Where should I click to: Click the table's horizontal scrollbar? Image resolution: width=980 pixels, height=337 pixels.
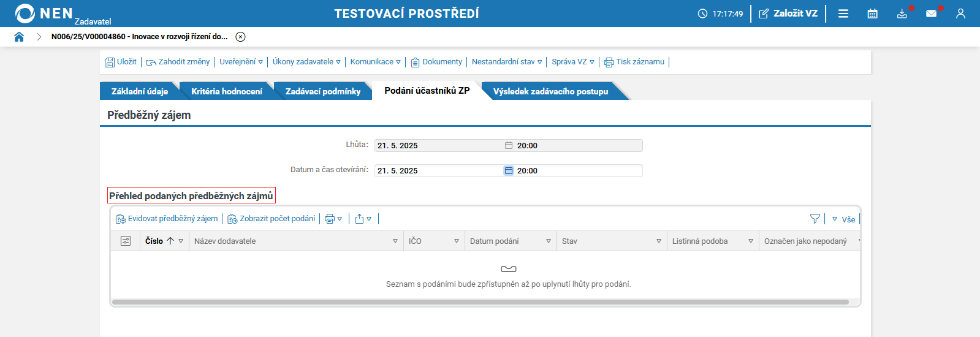coord(481,302)
